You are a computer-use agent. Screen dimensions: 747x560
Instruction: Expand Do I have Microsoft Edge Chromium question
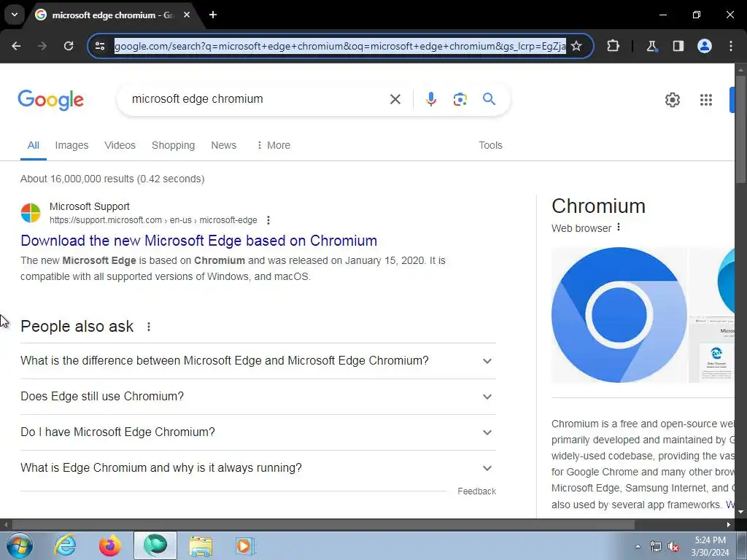click(x=258, y=432)
